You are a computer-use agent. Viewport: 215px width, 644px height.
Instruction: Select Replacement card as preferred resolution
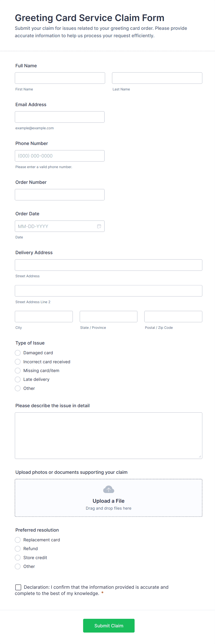[18, 540]
